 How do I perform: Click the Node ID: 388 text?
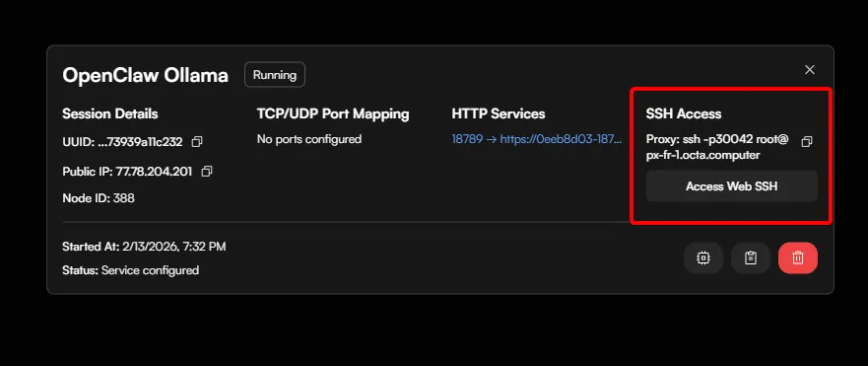(x=99, y=198)
